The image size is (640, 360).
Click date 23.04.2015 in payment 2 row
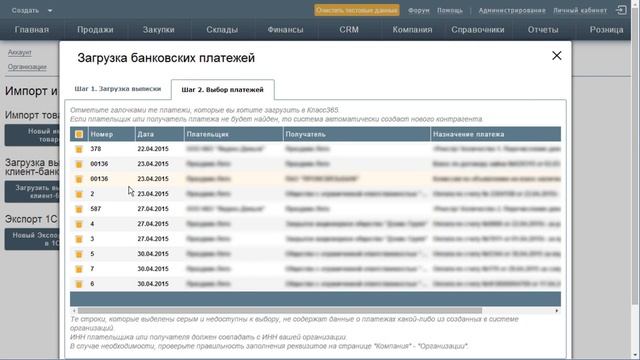153,194
